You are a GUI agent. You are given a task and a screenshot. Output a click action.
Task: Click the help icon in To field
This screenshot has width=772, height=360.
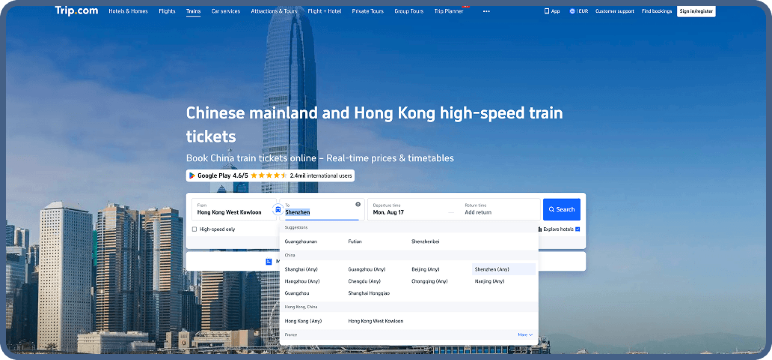[x=358, y=204]
